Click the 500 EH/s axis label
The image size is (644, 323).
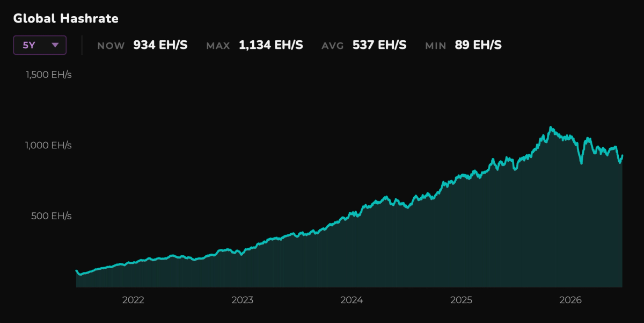point(53,216)
